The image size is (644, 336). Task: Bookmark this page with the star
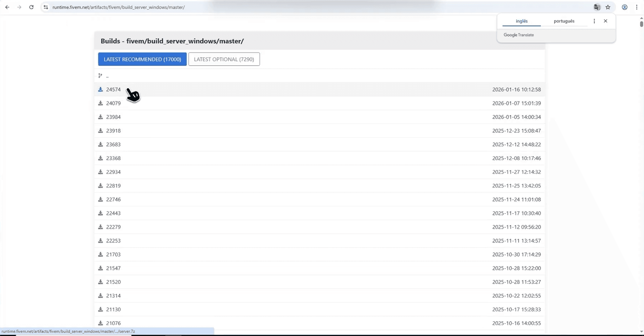(608, 7)
